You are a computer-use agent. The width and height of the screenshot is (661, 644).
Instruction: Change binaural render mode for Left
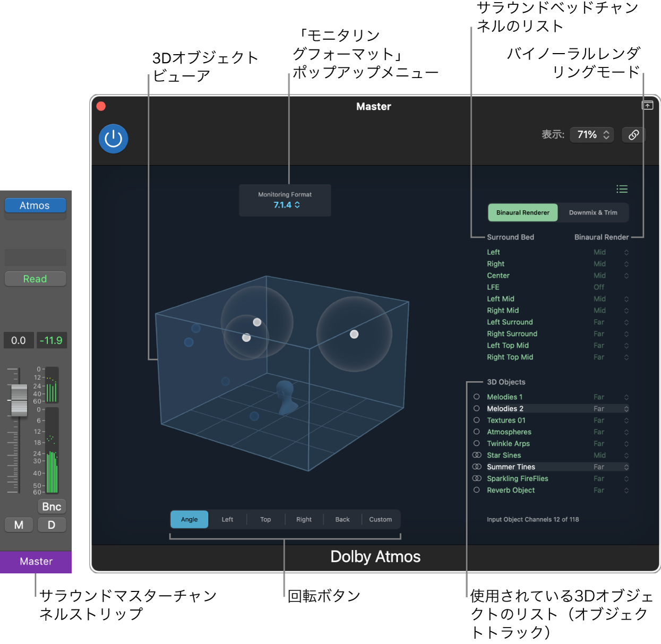tap(611, 252)
